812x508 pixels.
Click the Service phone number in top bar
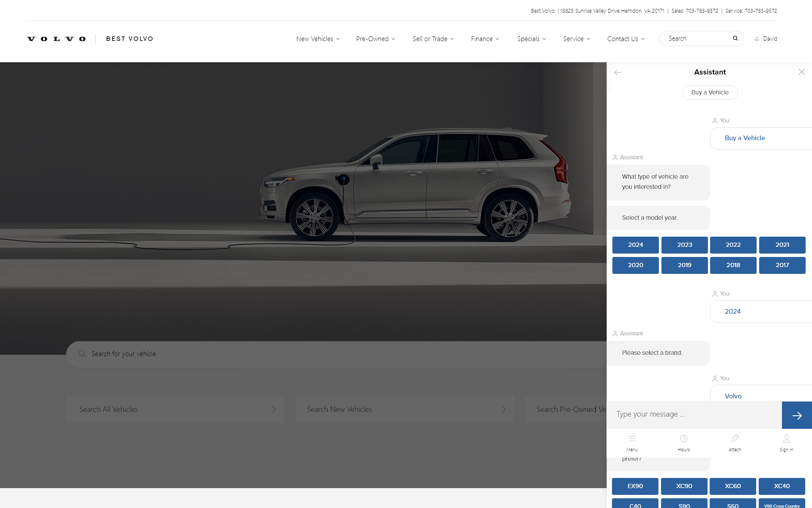[x=761, y=11]
